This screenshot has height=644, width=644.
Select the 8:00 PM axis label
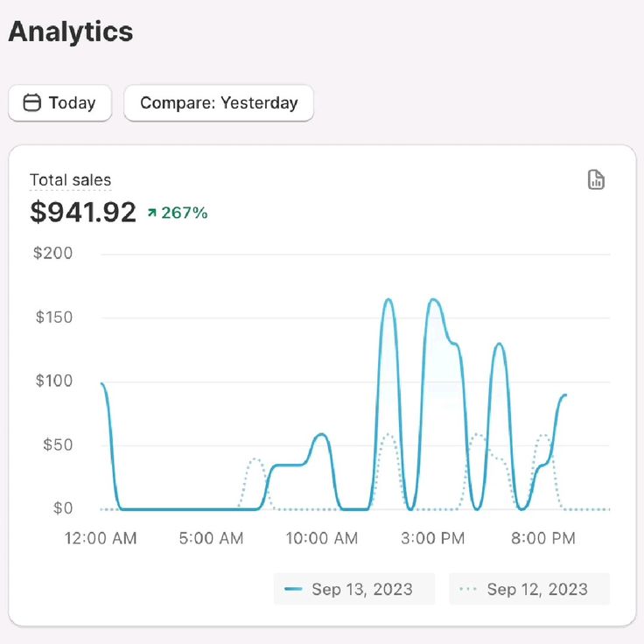tap(543, 538)
